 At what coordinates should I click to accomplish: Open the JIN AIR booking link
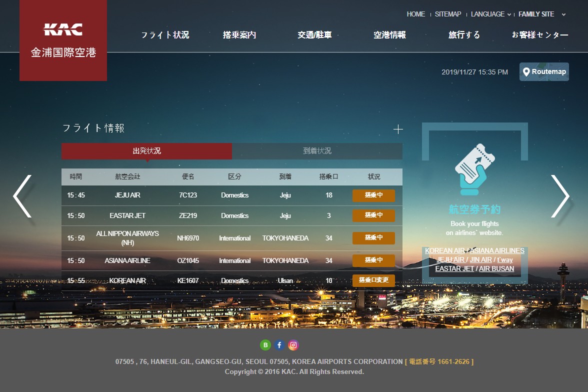coord(481,259)
